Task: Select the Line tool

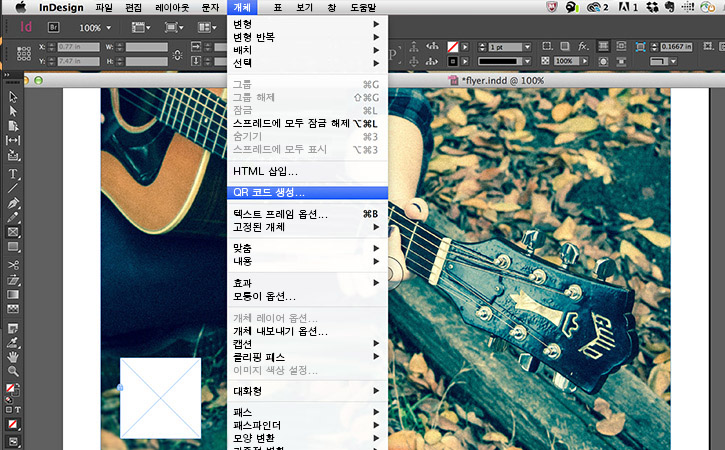Action: click(13, 188)
